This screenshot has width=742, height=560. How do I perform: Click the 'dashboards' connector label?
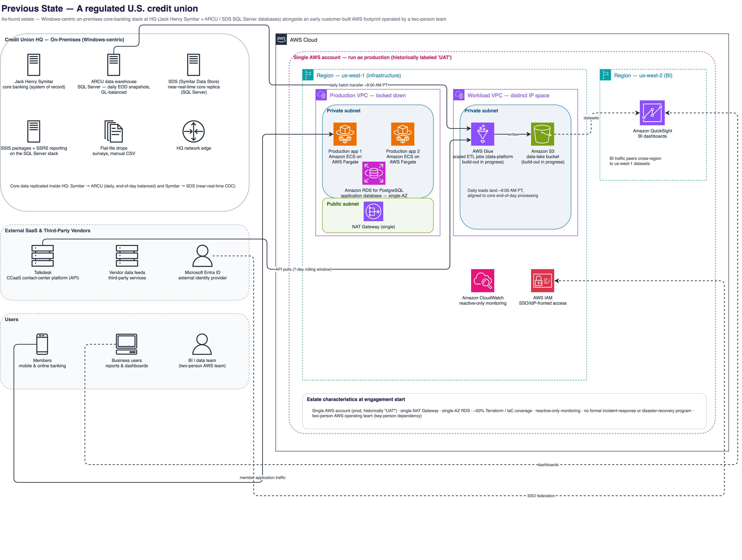pos(548,465)
